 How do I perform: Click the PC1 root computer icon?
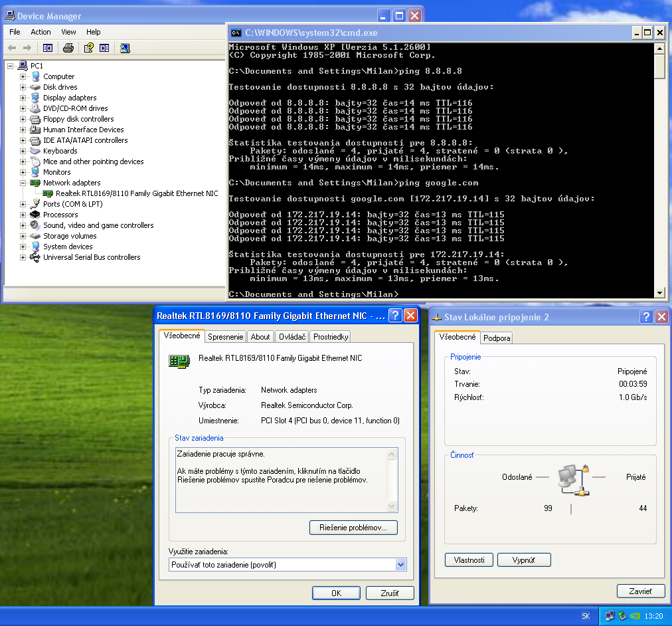point(23,66)
